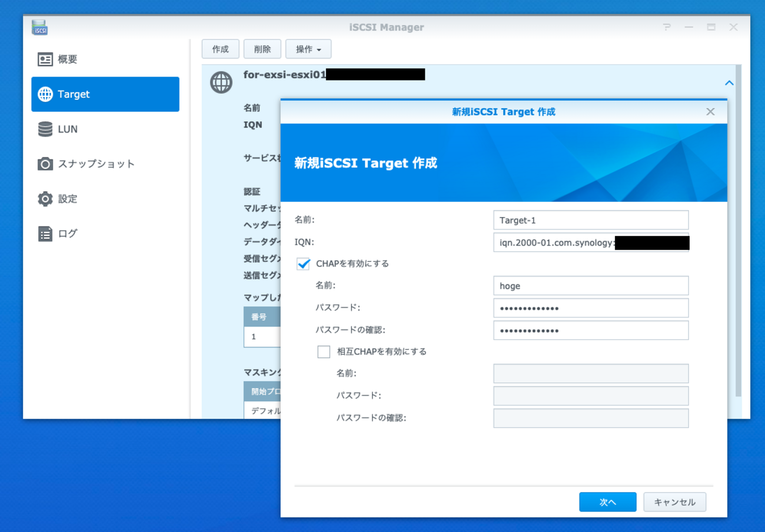The height and width of the screenshot is (532, 765).
Task: Click the キャンセル button
Action: point(675,502)
